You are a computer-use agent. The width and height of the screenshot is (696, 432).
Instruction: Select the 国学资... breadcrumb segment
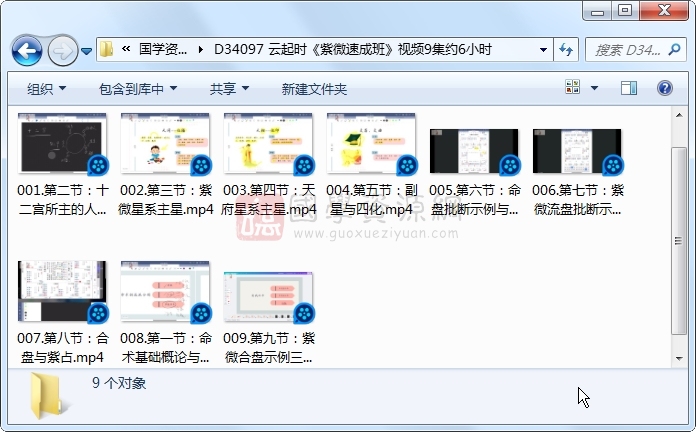click(163, 49)
